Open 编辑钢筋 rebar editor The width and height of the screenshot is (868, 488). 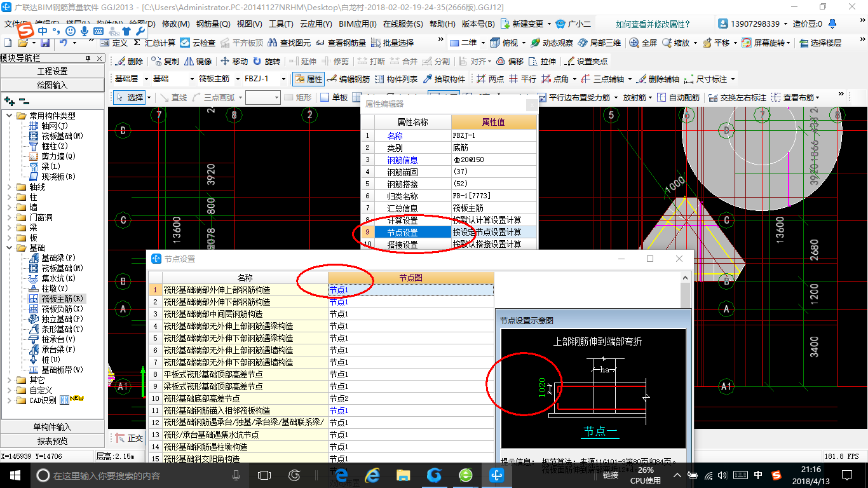pos(348,79)
